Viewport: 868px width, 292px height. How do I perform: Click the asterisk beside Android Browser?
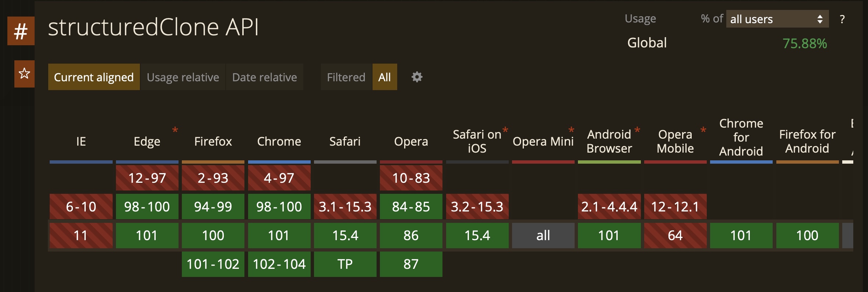point(637,130)
